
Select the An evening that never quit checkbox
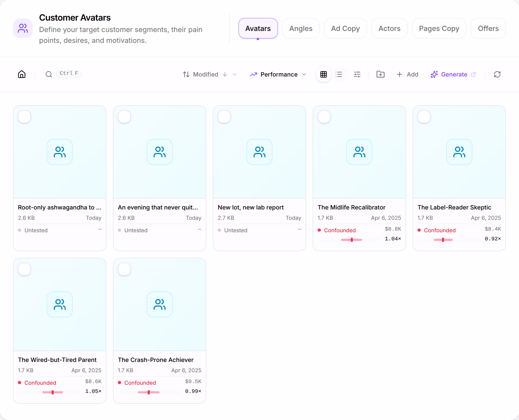(124, 117)
